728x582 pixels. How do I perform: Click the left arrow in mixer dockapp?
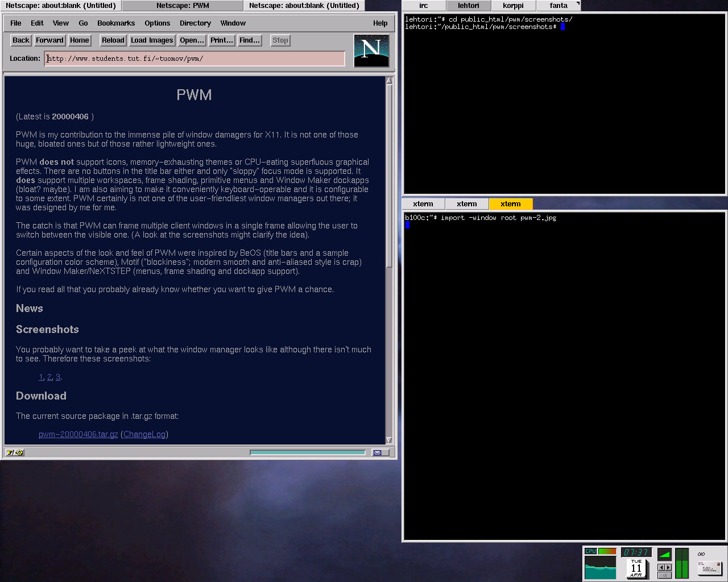point(661,567)
